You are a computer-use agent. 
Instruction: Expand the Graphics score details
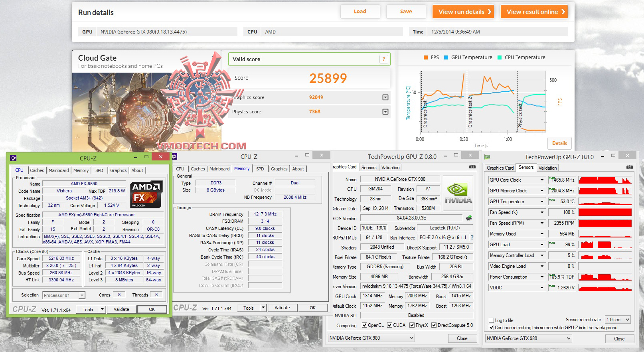click(x=385, y=97)
